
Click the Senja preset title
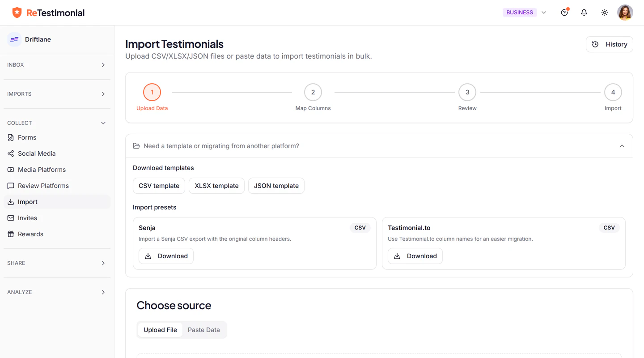[x=147, y=228]
